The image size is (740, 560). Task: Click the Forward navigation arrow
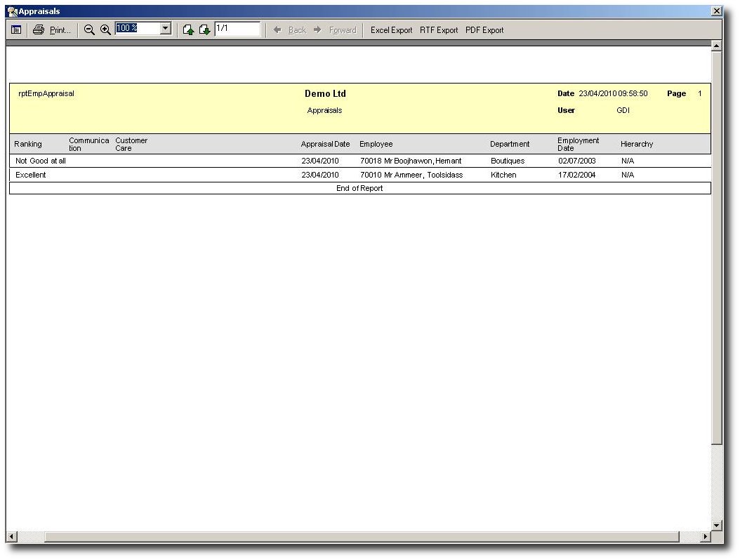[x=317, y=30]
